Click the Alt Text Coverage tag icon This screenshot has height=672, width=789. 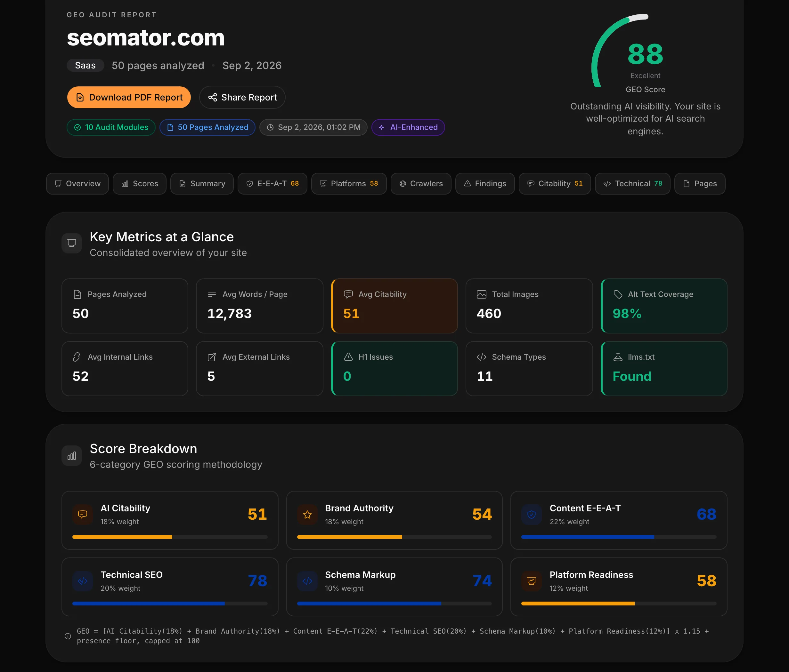[x=618, y=294]
